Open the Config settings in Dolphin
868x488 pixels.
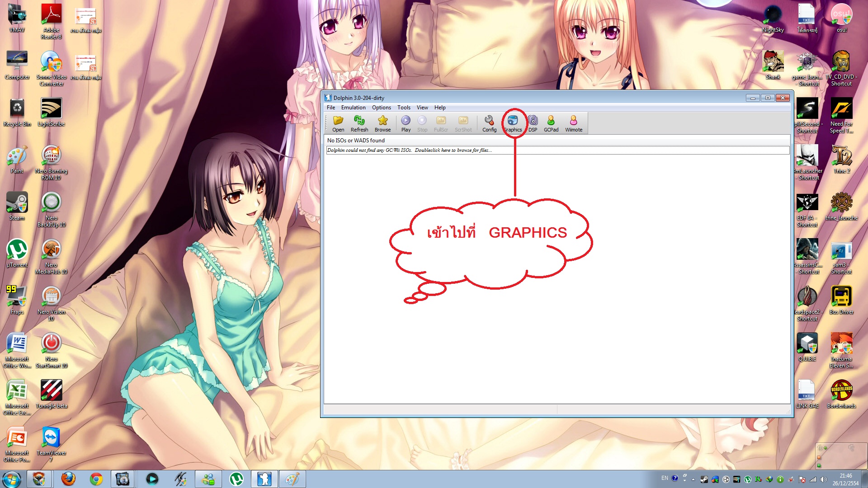[x=489, y=123]
